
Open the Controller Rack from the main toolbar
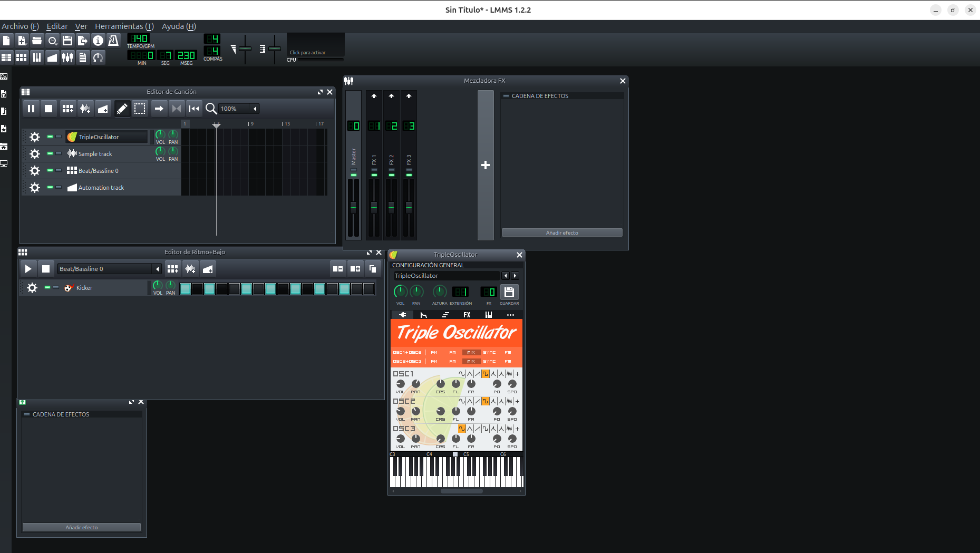pos(98,57)
